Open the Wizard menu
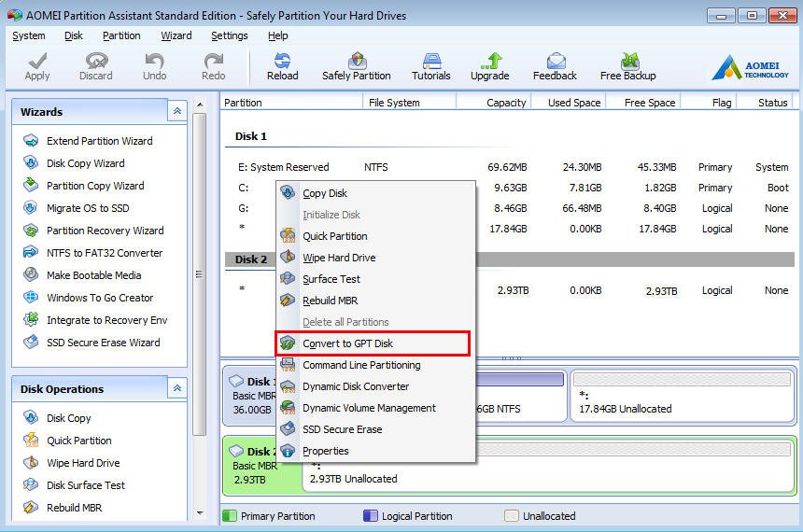The height and width of the screenshot is (532, 803). pyautogui.click(x=176, y=35)
